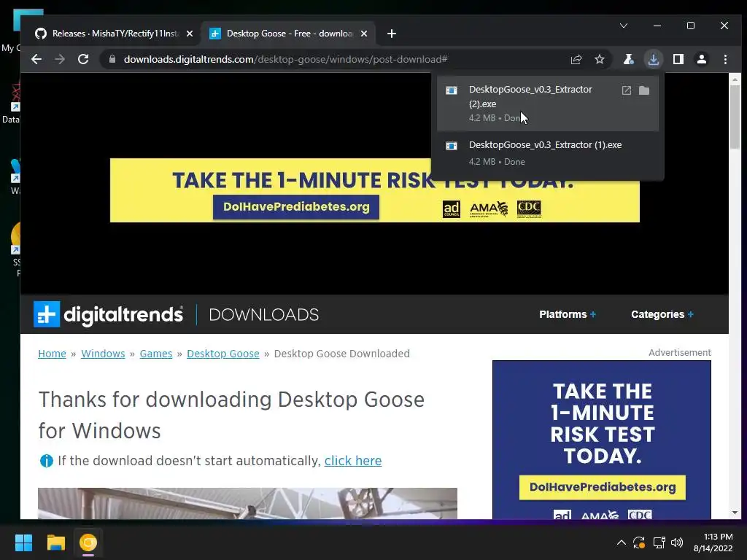Click DoIHavePrediabetes.org banner button

(296, 207)
